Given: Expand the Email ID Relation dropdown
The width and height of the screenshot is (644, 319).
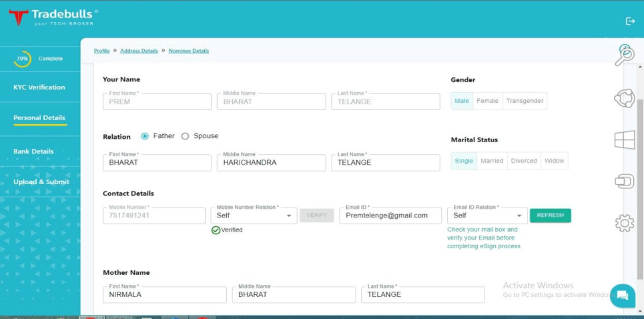Looking at the screenshot, I should (x=487, y=216).
